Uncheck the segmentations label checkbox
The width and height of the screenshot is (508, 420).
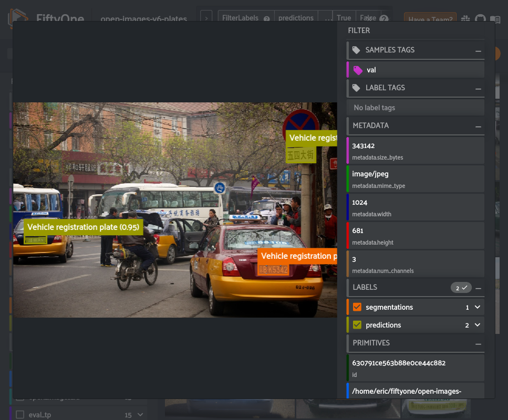[357, 307]
